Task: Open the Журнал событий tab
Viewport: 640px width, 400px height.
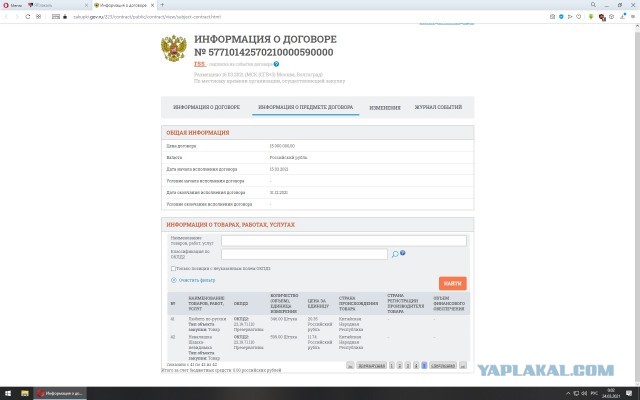Action: coord(438,107)
